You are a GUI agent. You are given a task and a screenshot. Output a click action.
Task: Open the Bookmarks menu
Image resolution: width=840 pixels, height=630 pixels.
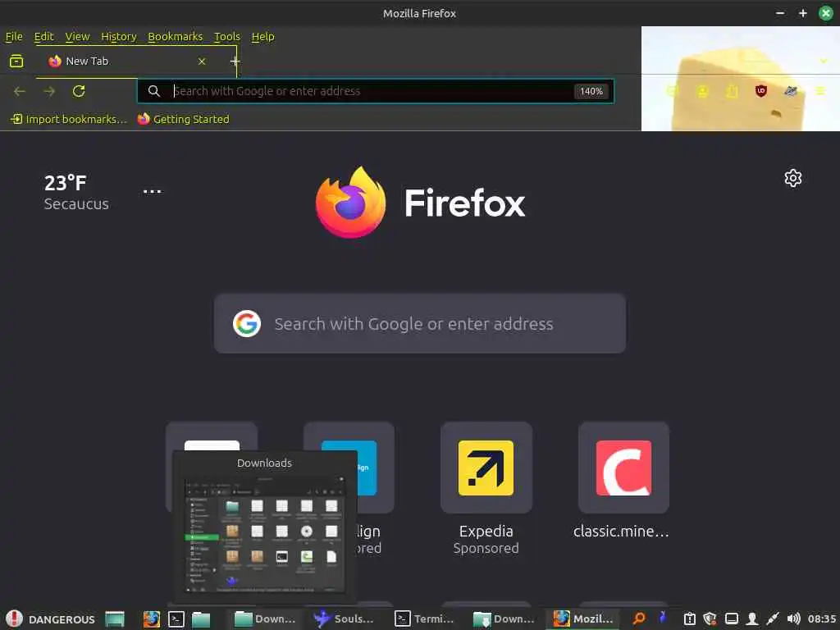[x=176, y=36]
